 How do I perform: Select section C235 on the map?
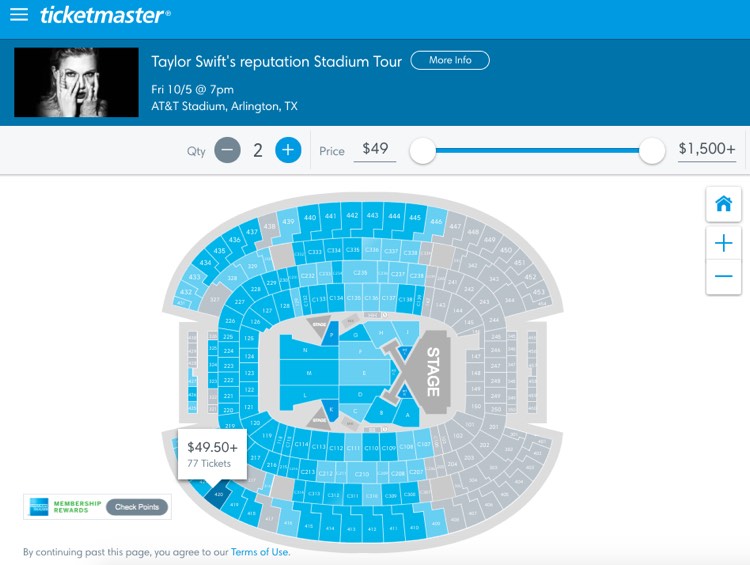[x=360, y=272]
